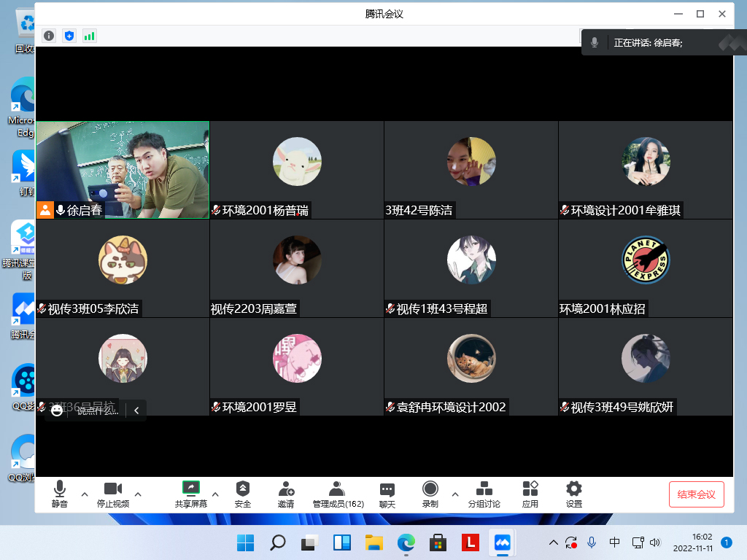
Task: Open Breakout Rooms (分组讨论)
Action: pos(484,494)
